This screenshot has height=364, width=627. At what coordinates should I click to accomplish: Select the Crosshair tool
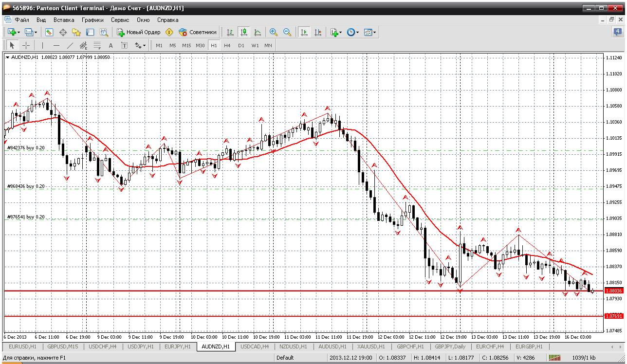click(x=26, y=45)
